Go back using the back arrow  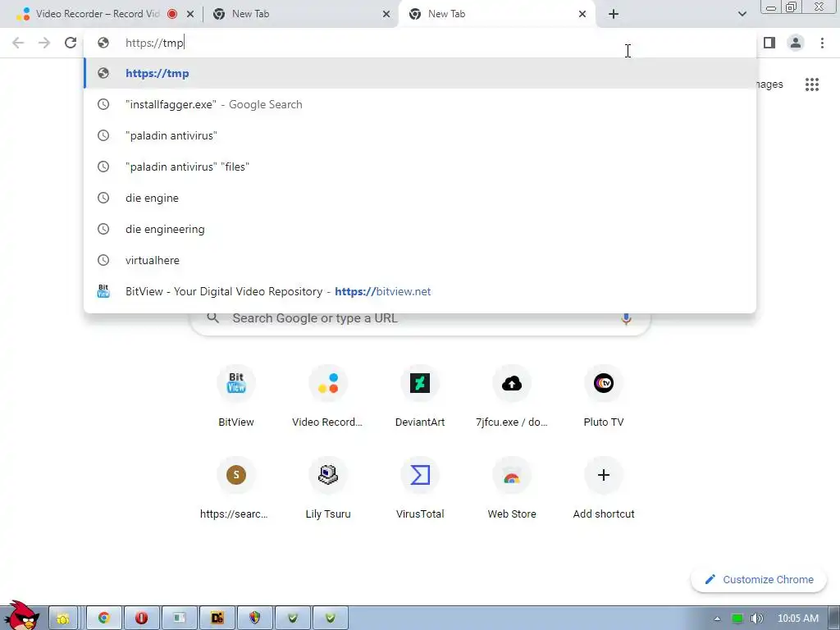tap(18, 43)
